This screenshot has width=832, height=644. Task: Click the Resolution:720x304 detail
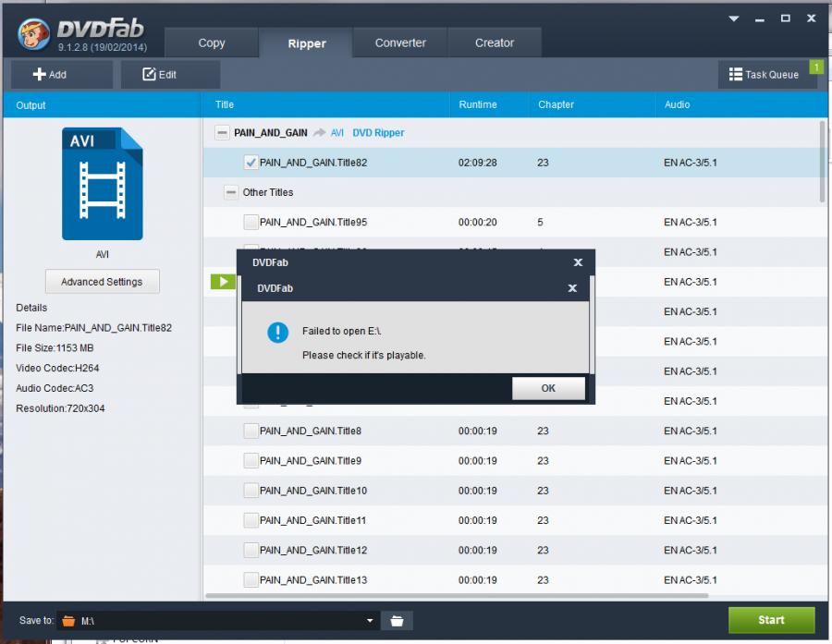pyautogui.click(x=60, y=408)
